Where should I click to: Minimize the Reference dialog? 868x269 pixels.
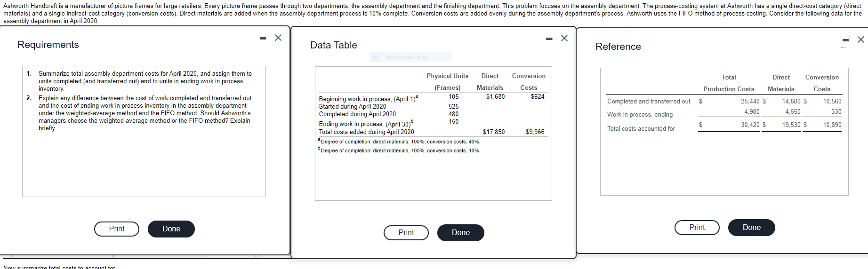pyautogui.click(x=846, y=41)
